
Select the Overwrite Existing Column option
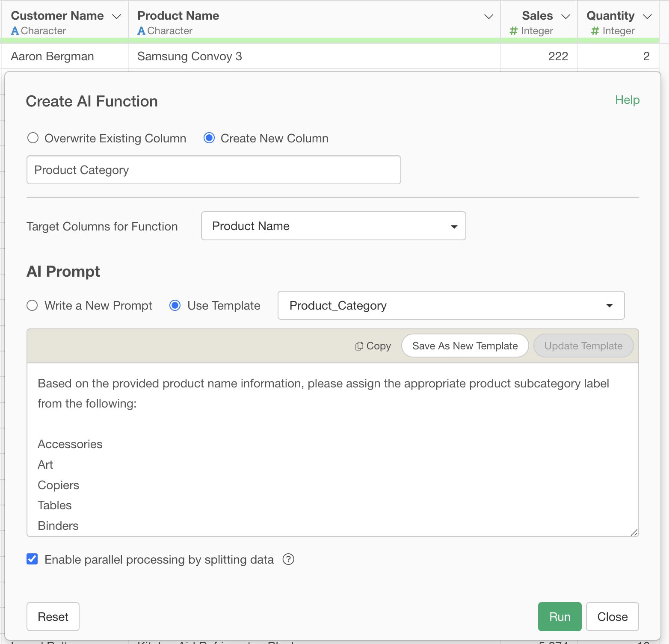[x=33, y=138]
